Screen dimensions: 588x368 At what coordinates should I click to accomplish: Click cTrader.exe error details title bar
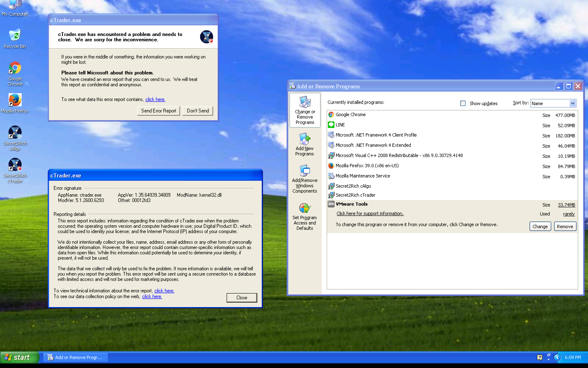pyautogui.click(x=155, y=175)
